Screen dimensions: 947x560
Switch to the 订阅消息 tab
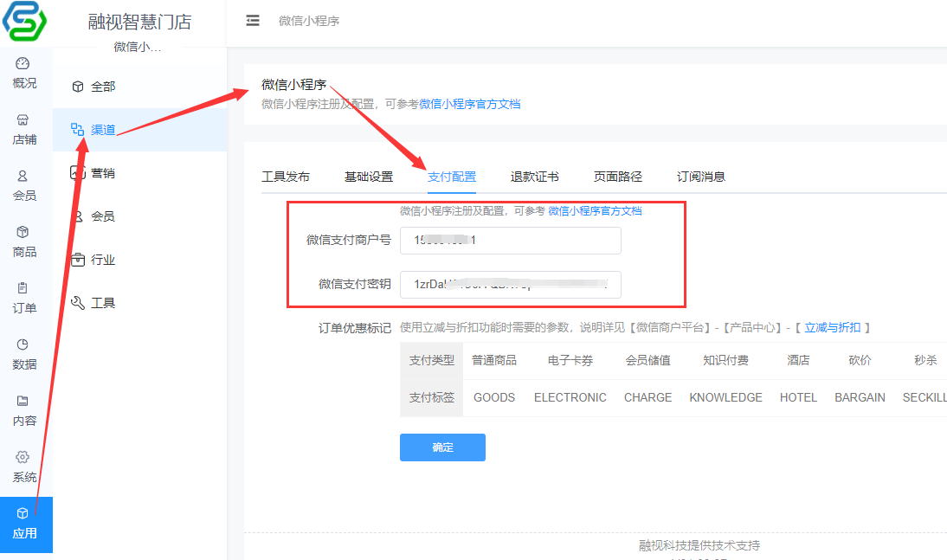(700, 177)
